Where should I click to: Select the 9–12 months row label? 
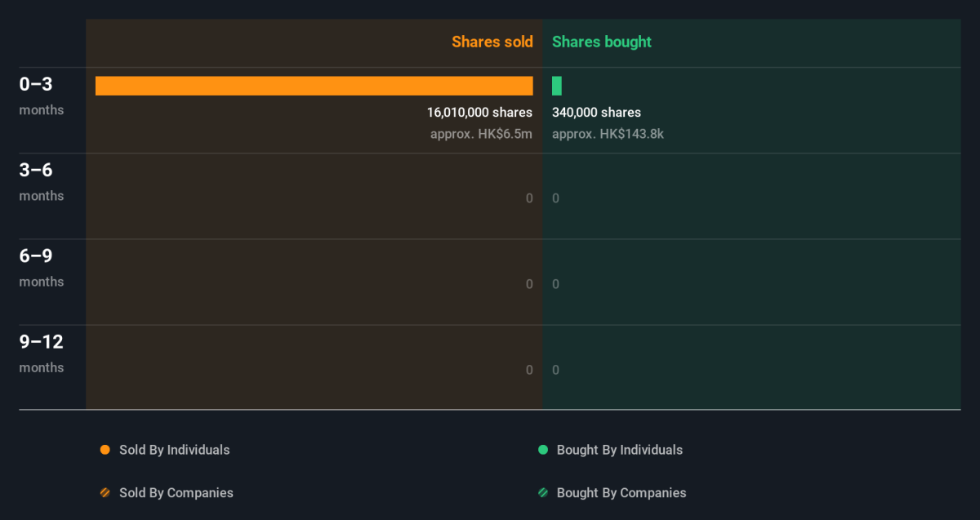(42, 353)
